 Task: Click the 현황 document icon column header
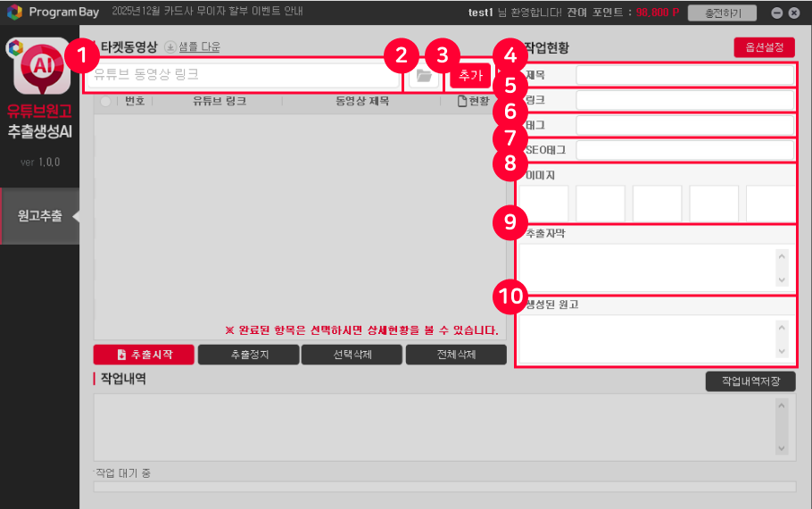pyautogui.click(x=473, y=102)
